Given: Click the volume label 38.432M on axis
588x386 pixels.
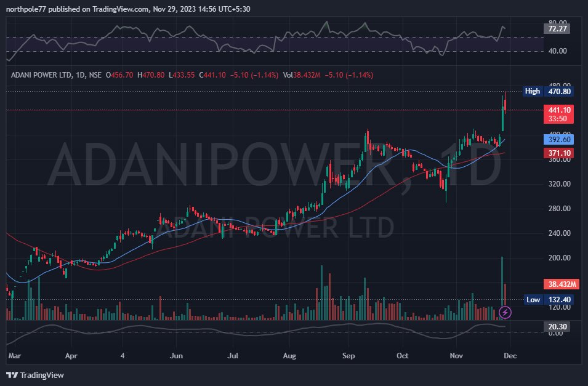Looking at the screenshot, I should [x=562, y=284].
